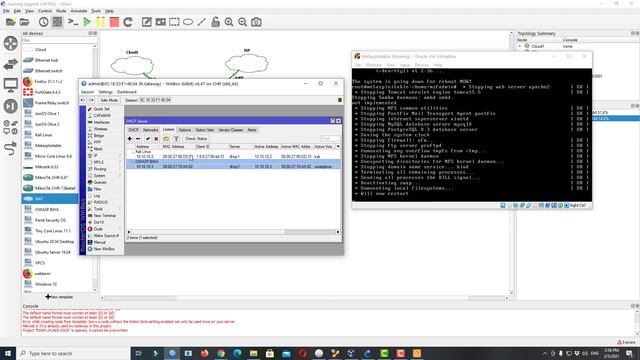Open the GNS3 Annotate menu
This screenshot has height=360, width=640.
click(x=79, y=11)
